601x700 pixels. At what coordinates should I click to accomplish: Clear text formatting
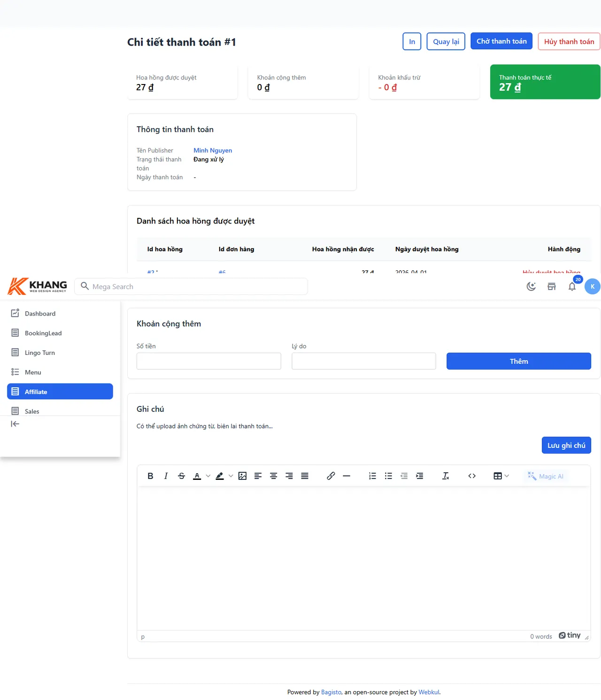(446, 476)
